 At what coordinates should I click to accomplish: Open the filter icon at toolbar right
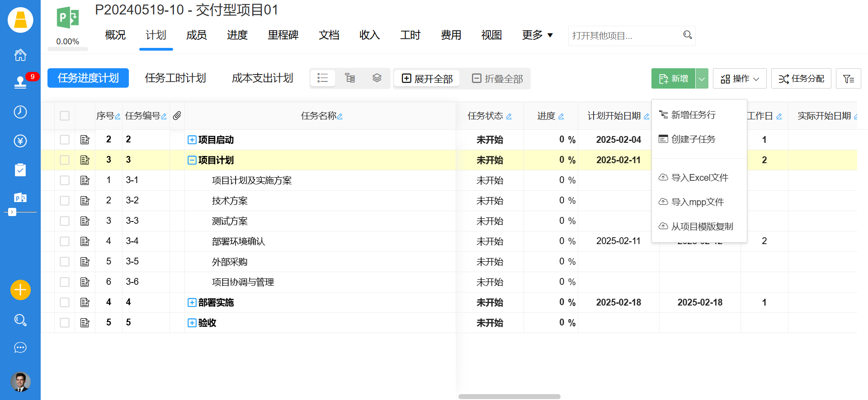tap(848, 79)
